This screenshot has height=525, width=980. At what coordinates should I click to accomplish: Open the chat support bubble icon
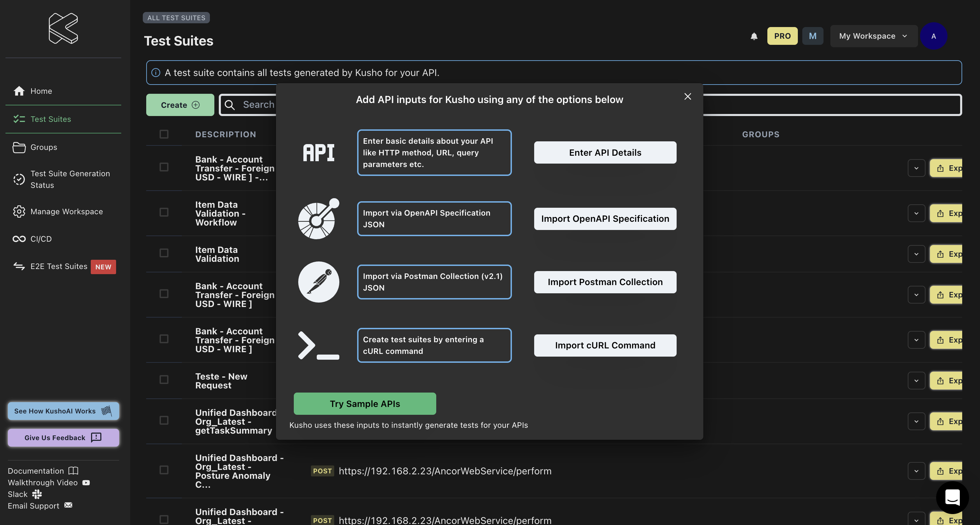click(x=952, y=497)
